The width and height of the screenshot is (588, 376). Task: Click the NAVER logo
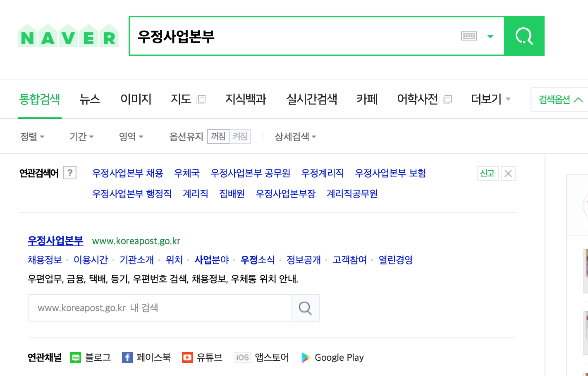(x=68, y=36)
